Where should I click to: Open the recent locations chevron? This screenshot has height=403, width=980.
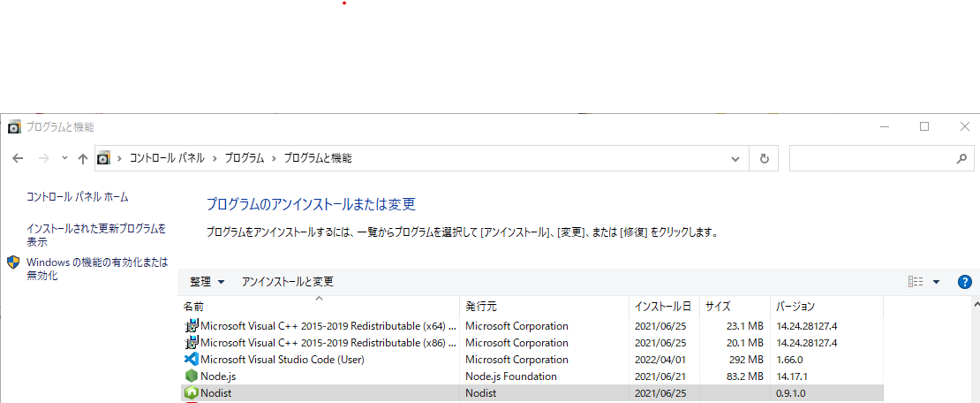(x=64, y=158)
